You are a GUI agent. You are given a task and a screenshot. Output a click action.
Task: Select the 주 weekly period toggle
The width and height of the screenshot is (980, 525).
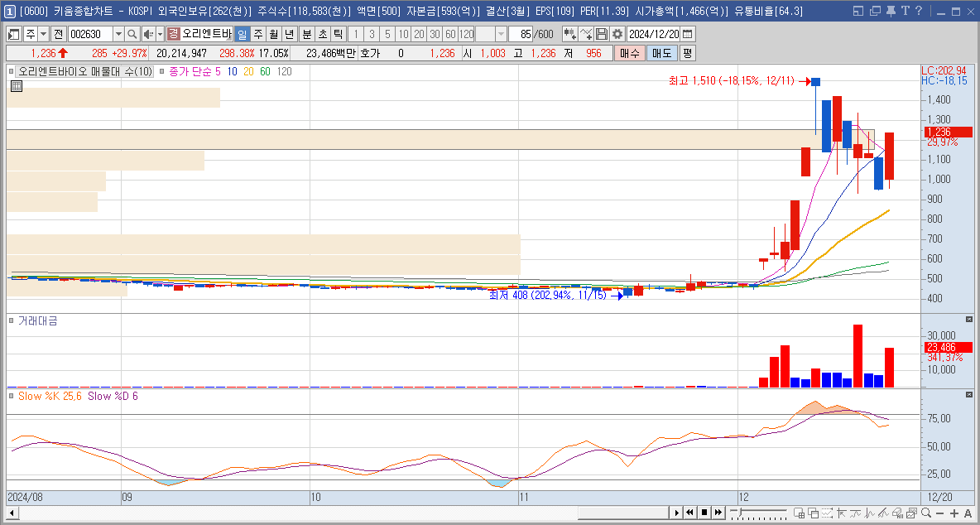click(x=257, y=35)
